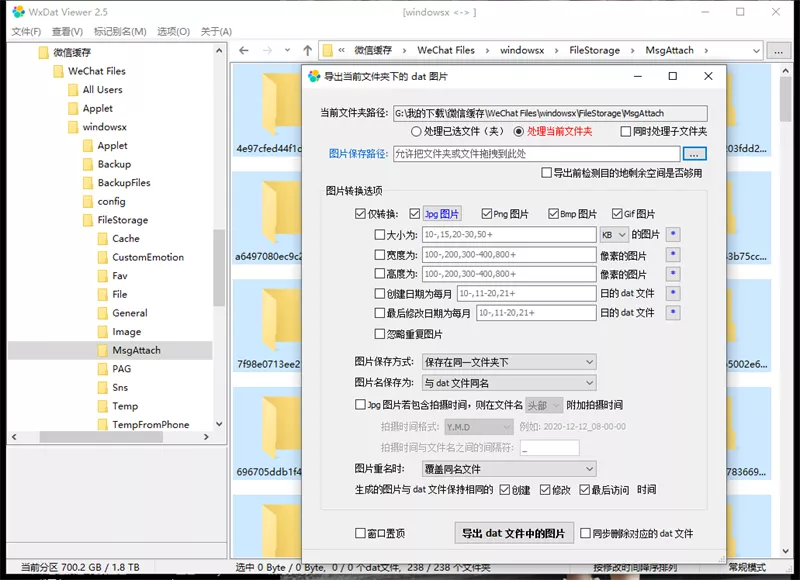Enable the 大小为 size filter checkbox
Viewport: 800px width, 580px height.
point(380,235)
